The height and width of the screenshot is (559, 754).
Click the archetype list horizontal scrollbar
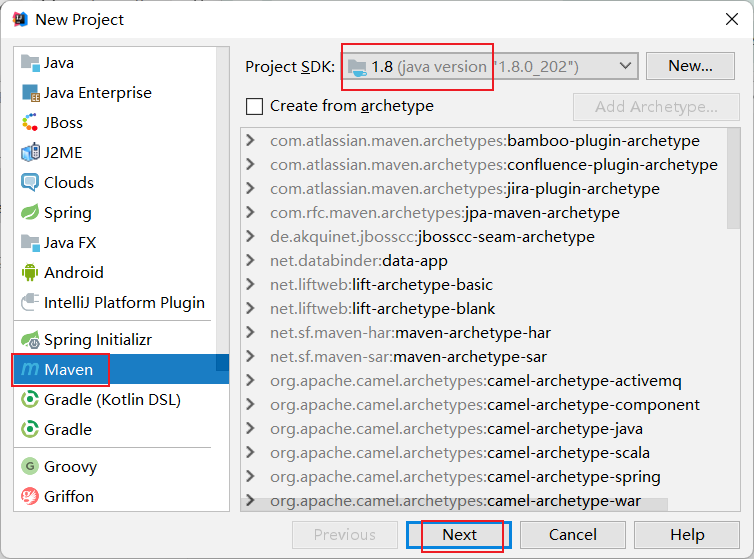click(454, 505)
